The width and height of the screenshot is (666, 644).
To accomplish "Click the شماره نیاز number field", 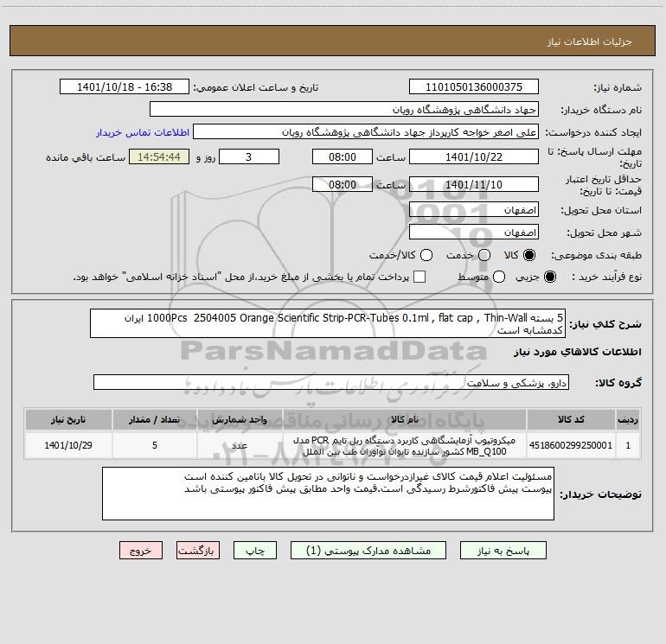I will (474, 86).
